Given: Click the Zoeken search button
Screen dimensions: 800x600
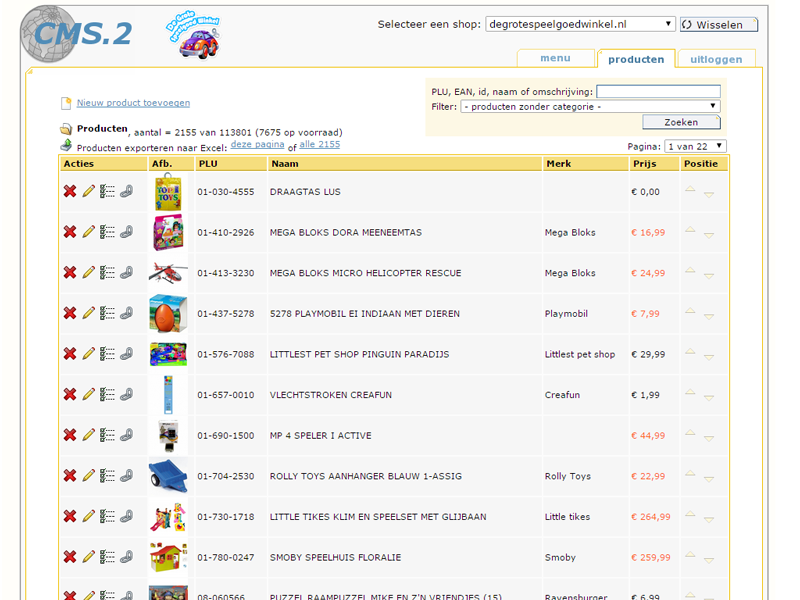Looking at the screenshot, I should point(681,122).
